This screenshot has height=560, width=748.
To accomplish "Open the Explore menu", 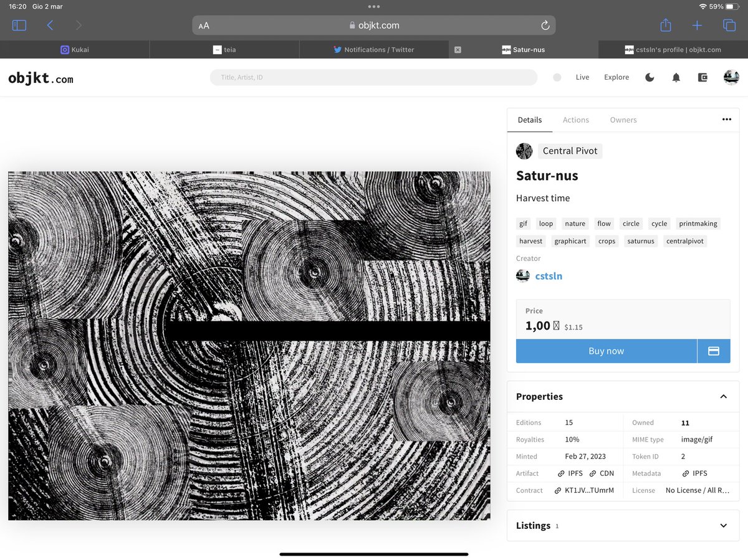I will pyautogui.click(x=616, y=77).
